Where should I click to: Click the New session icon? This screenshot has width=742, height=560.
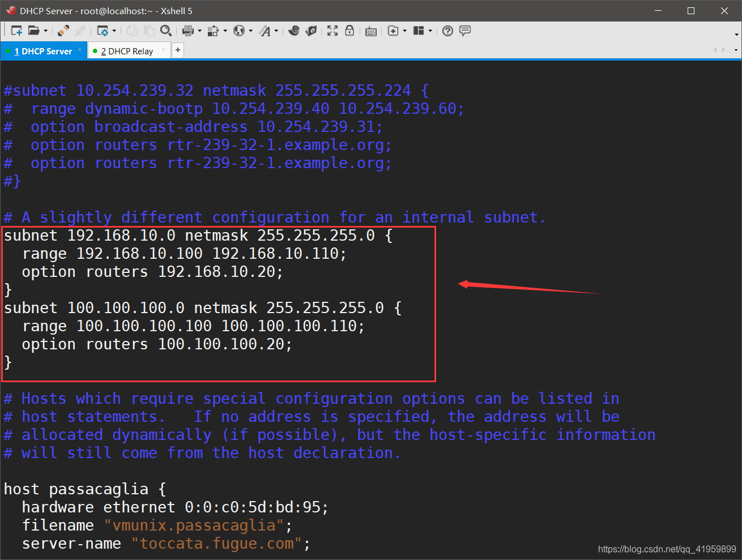[16, 31]
